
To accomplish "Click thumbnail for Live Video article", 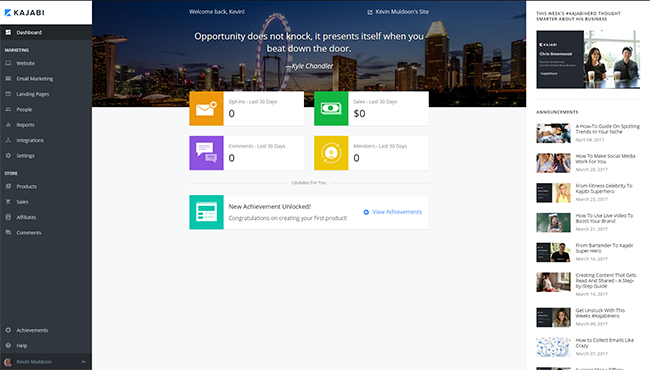I will (553, 222).
